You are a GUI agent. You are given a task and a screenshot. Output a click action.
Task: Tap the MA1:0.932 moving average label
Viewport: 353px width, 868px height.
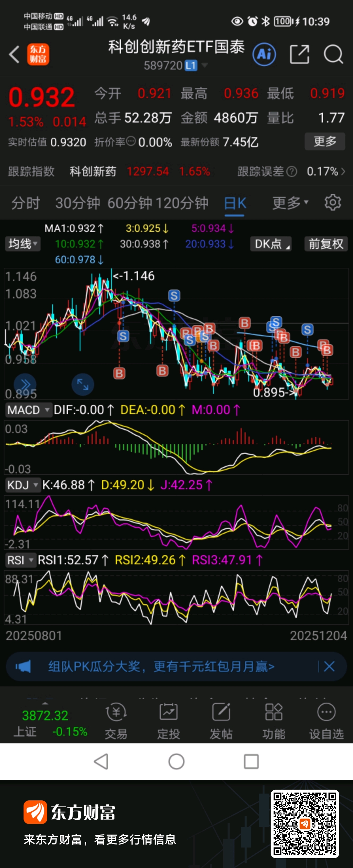click(x=74, y=229)
